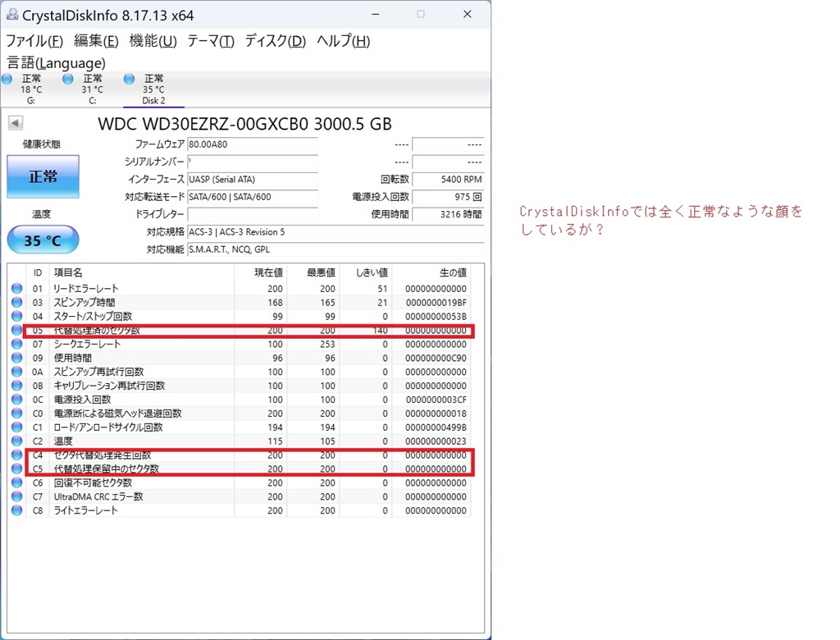The width and height of the screenshot is (840, 640).
Task: Open the 機能(U) menu
Action: [153, 41]
